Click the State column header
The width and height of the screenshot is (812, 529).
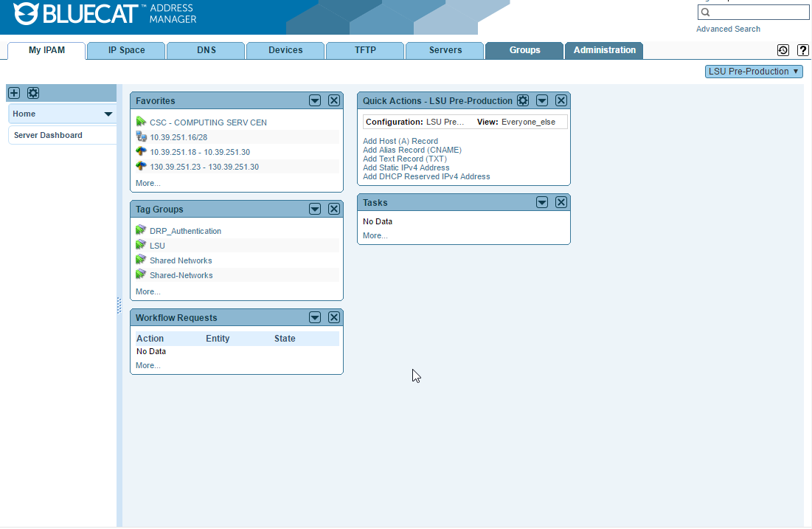click(285, 339)
